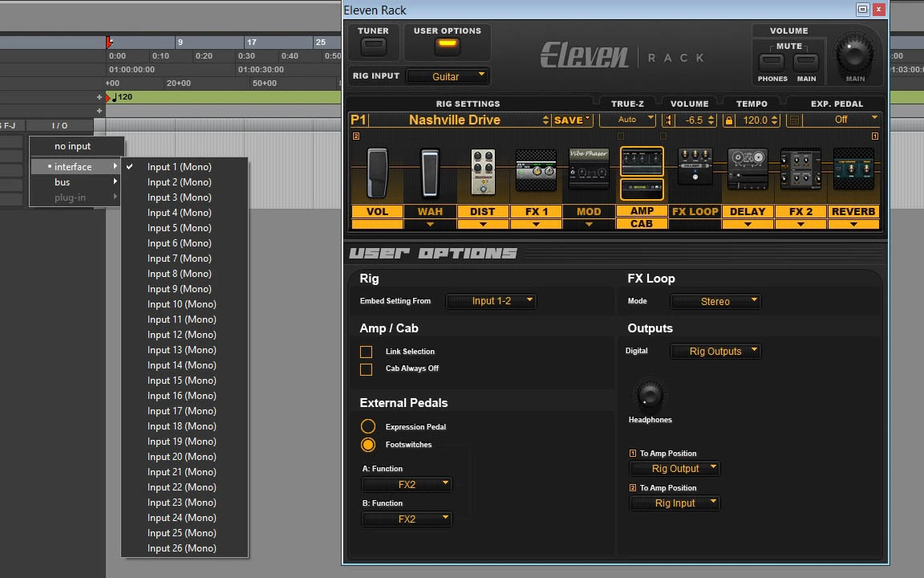Toggle the Tuner button
The image size is (924, 578).
(373, 46)
